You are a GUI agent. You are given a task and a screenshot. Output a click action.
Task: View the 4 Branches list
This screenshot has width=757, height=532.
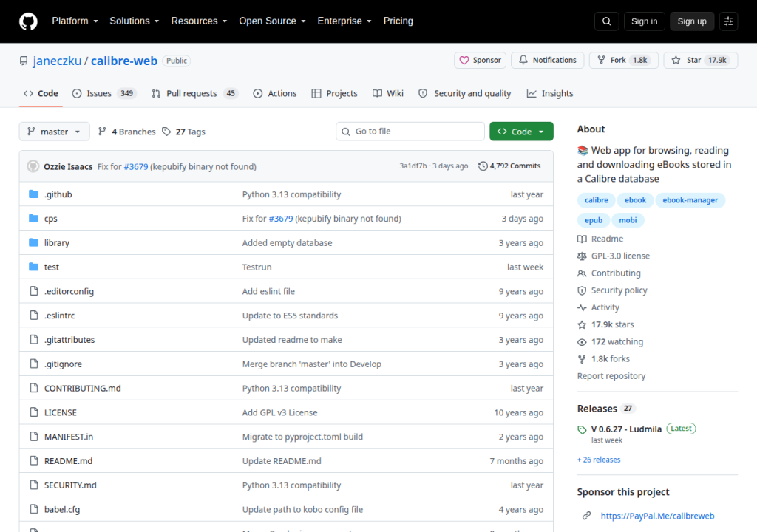coord(126,132)
